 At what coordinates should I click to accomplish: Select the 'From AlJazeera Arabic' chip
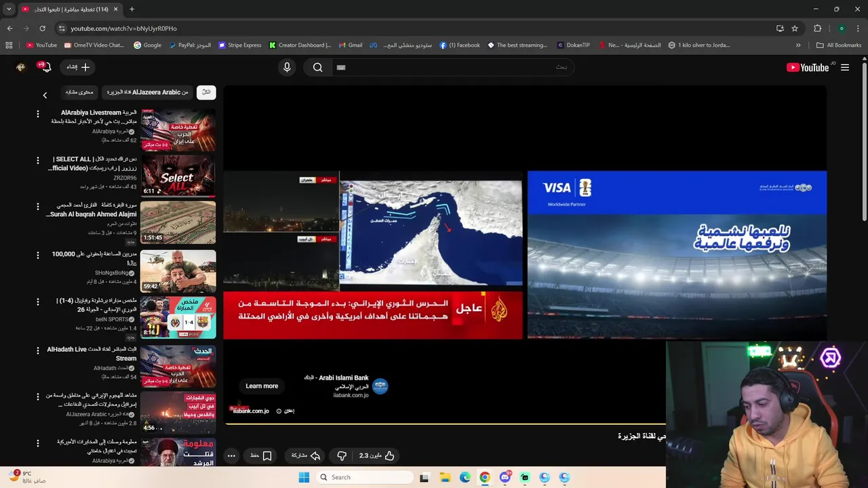tap(147, 92)
